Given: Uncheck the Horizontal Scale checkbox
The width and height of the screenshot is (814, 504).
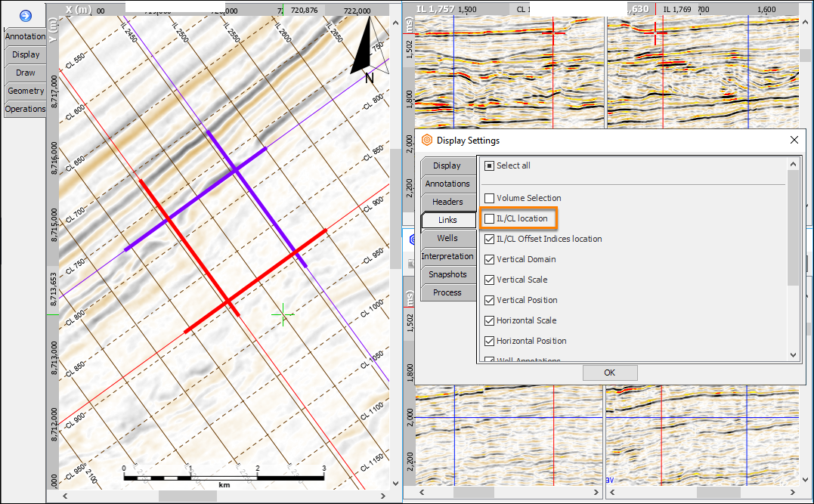Looking at the screenshot, I should pyautogui.click(x=489, y=321).
